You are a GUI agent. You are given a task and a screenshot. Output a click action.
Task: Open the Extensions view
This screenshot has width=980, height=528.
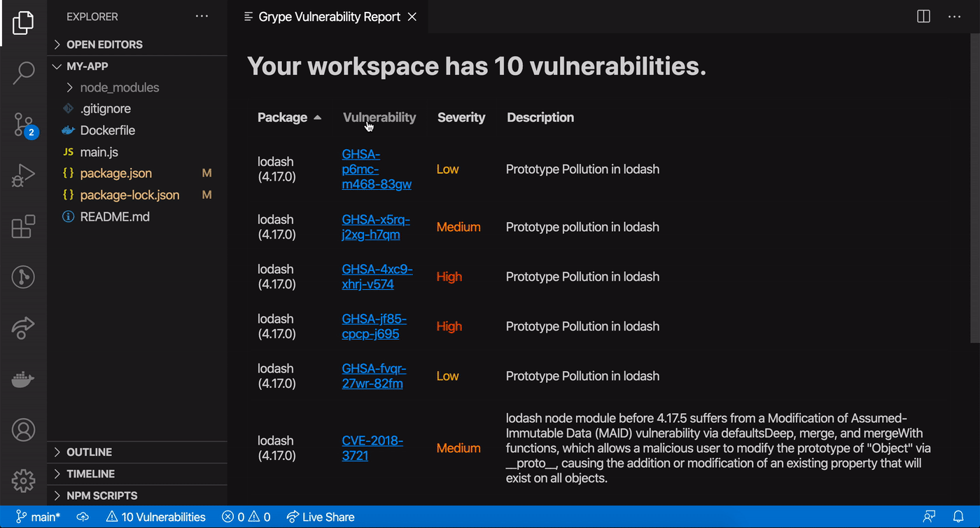click(x=23, y=227)
